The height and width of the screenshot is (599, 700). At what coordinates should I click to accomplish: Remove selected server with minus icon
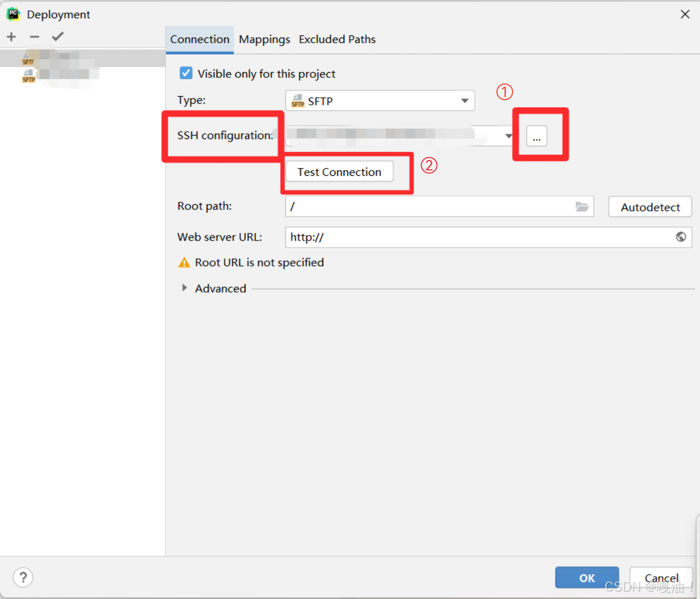(x=35, y=37)
